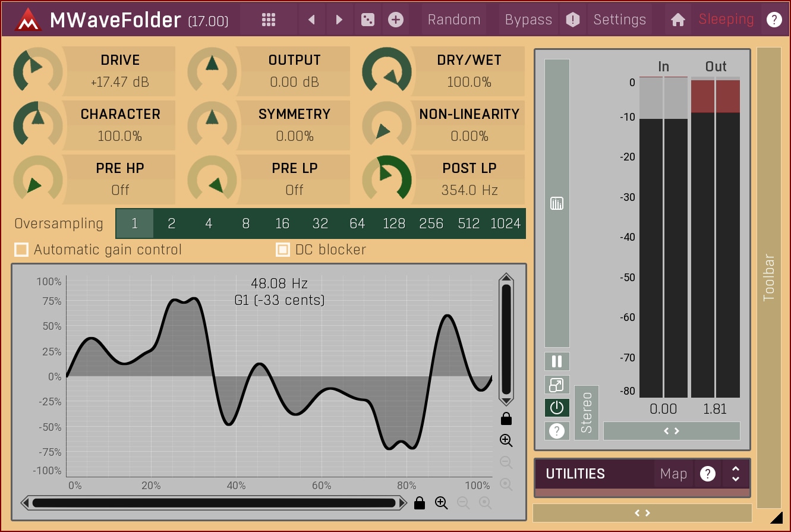Toggle the DC blocker checkbox

coord(283,250)
